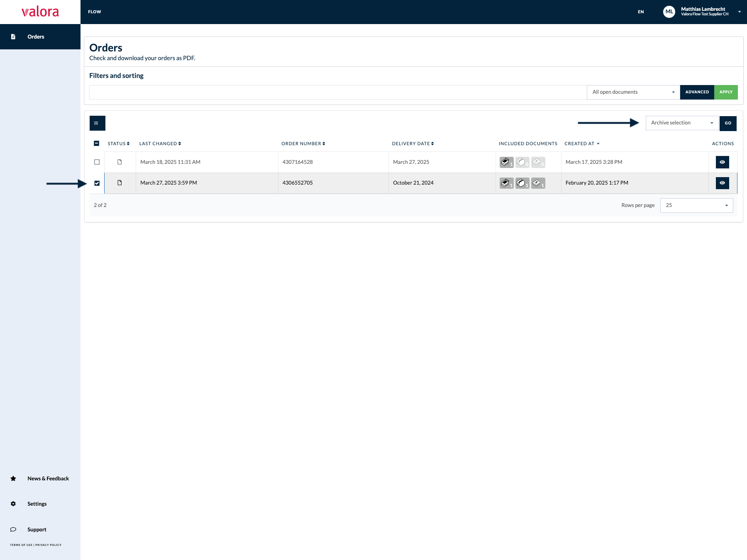Click status document icon of order 4306552705

120,183
